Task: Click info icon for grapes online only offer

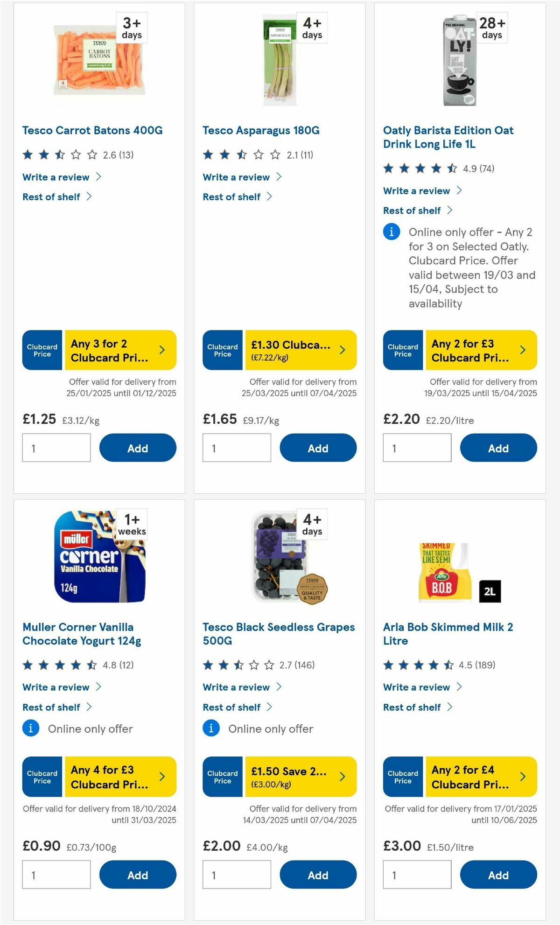Action: (211, 728)
